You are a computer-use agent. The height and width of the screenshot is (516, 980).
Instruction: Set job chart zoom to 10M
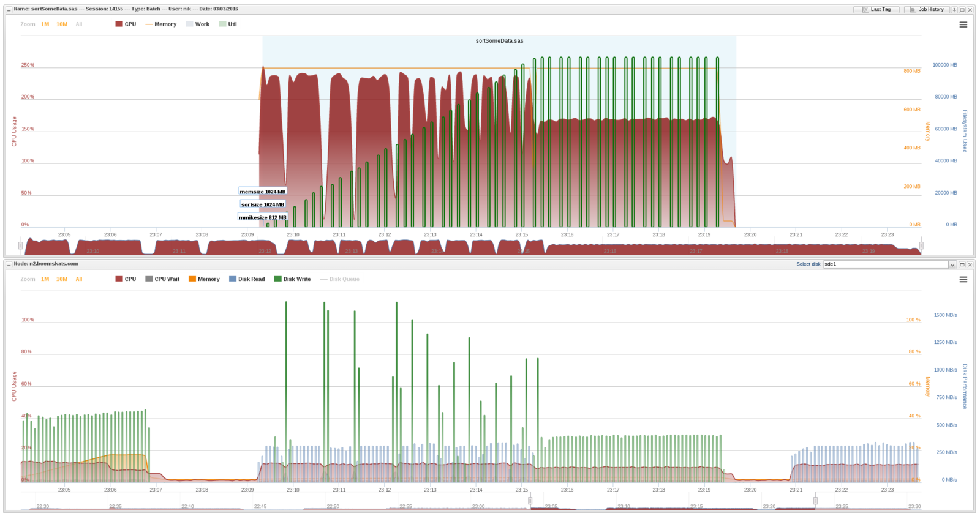[62, 24]
